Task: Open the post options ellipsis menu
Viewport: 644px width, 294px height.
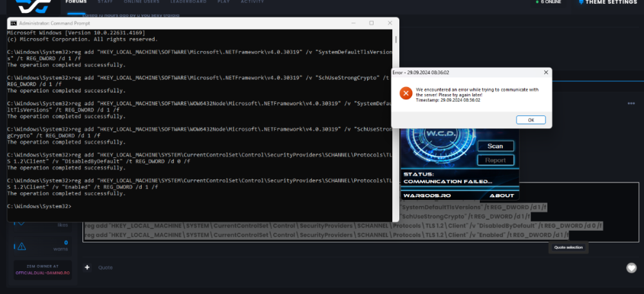Action: (631, 103)
